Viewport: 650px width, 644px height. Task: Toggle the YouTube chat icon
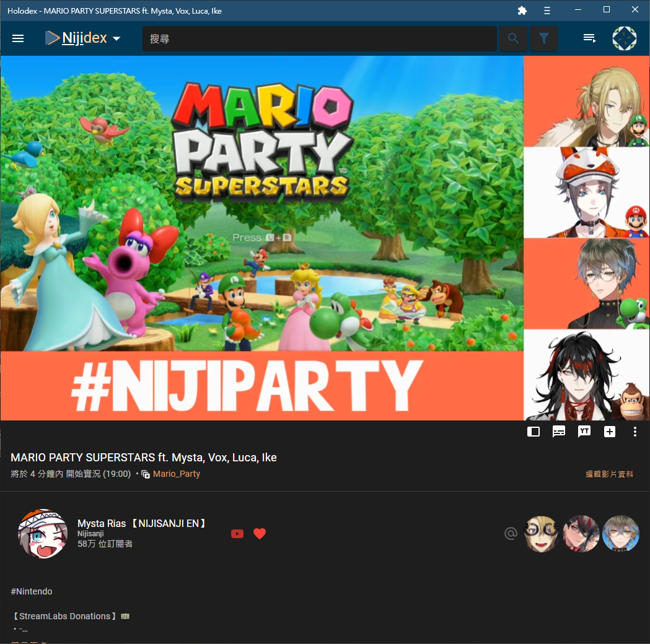[x=584, y=432]
